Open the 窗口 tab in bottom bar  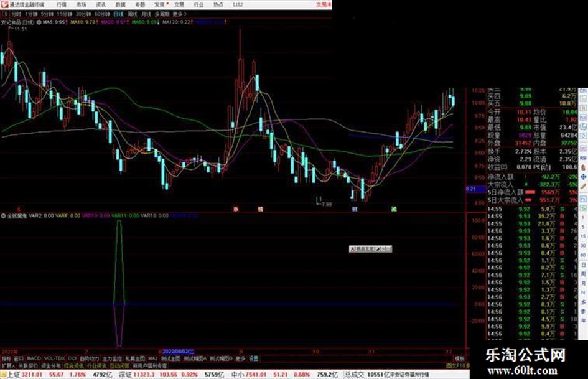(19, 358)
